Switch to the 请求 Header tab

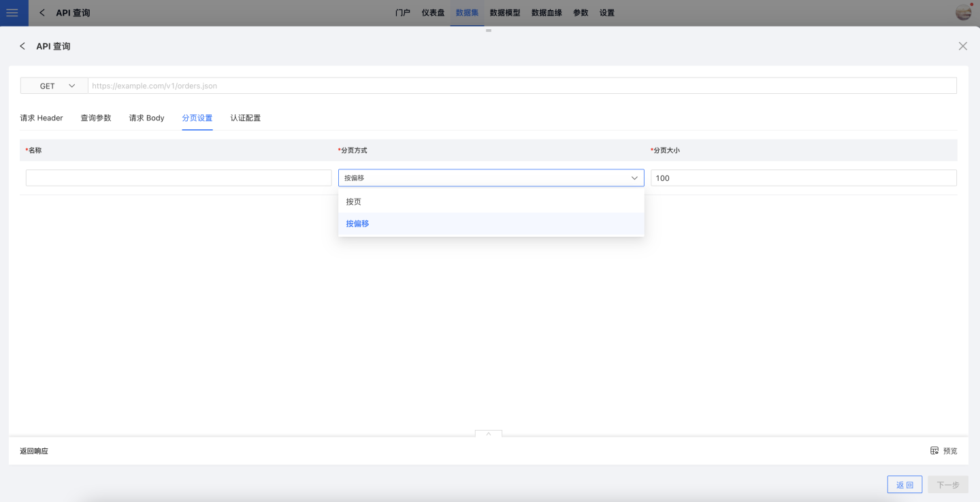pyautogui.click(x=42, y=118)
